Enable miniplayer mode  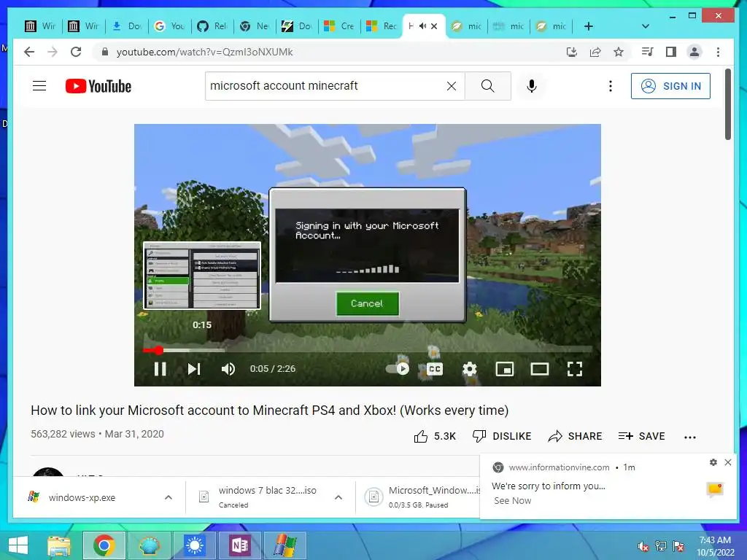(x=505, y=369)
